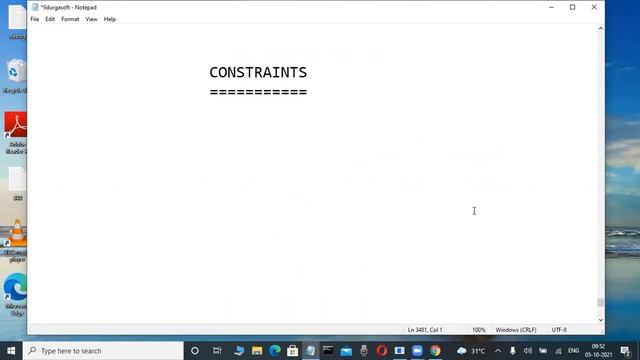Click the scrollbar up arrow in Notepad
640x360 pixels.
pos(600,28)
